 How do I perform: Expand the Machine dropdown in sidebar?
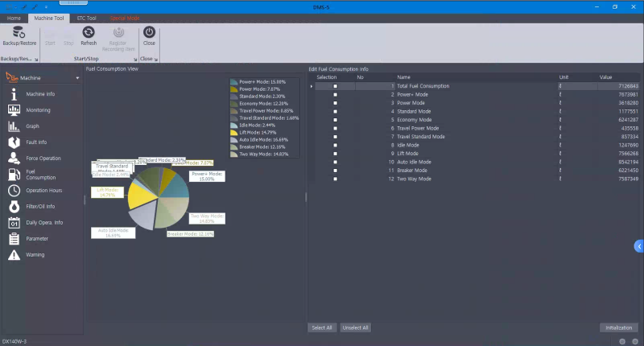[77, 78]
